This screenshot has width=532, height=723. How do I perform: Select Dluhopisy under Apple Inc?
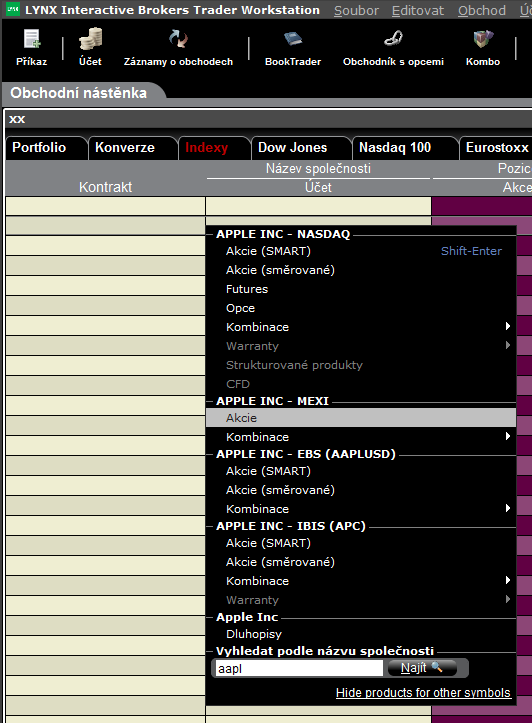coord(361,634)
